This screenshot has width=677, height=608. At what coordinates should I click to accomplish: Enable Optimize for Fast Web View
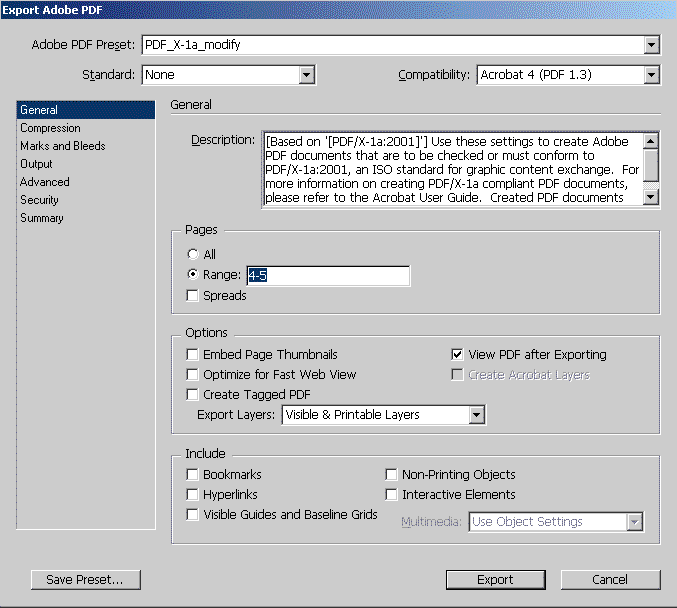tap(192, 374)
